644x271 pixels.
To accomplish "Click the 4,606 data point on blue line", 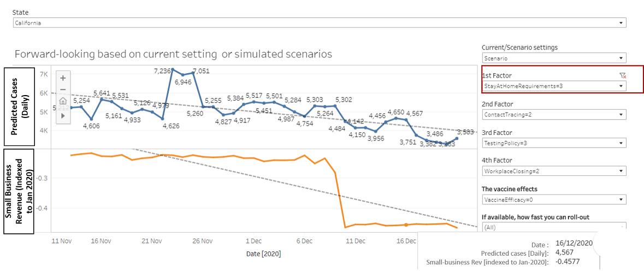I will tap(92, 119).
